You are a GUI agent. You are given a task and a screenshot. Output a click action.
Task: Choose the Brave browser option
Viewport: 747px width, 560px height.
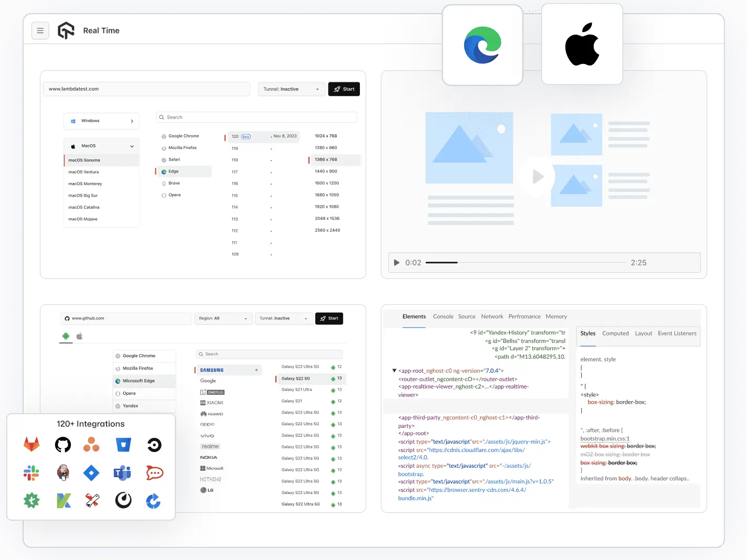164,183
